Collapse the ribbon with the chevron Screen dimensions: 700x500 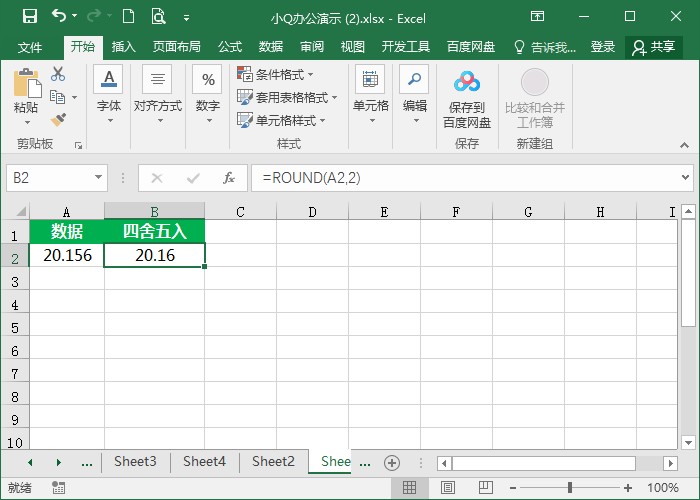pos(684,146)
